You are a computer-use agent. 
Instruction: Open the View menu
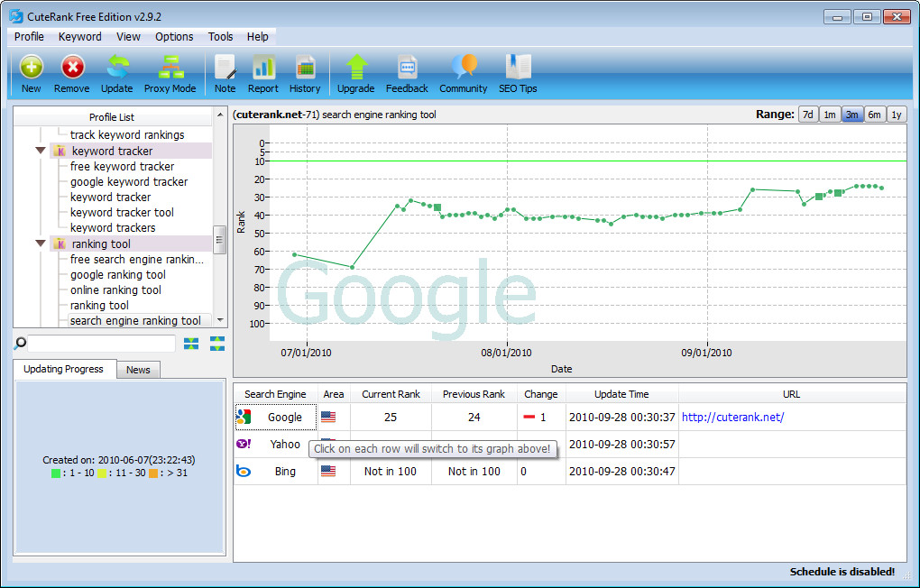(128, 36)
